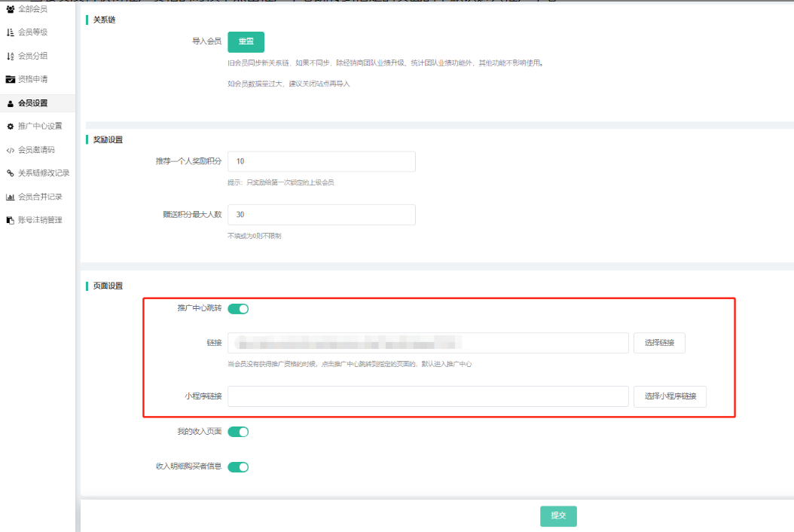Click the 选择链接 button

point(659,343)
